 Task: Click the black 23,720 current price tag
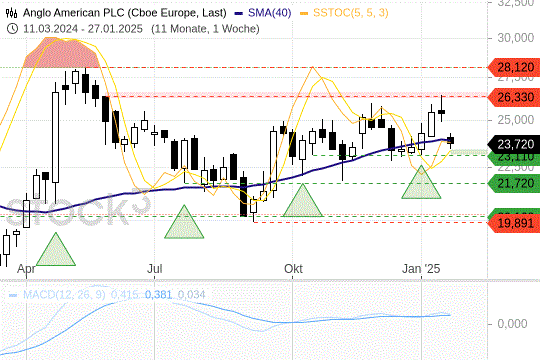coord(514,144)
